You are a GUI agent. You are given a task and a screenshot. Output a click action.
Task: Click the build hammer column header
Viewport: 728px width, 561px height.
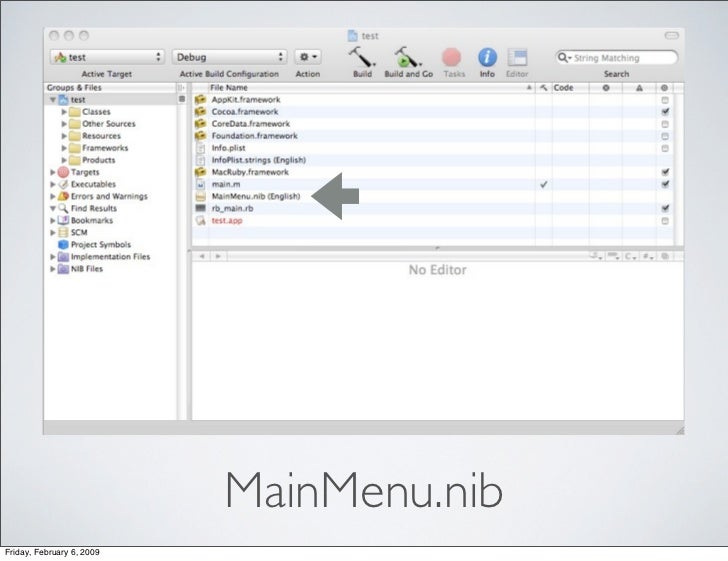click(543, 87)
